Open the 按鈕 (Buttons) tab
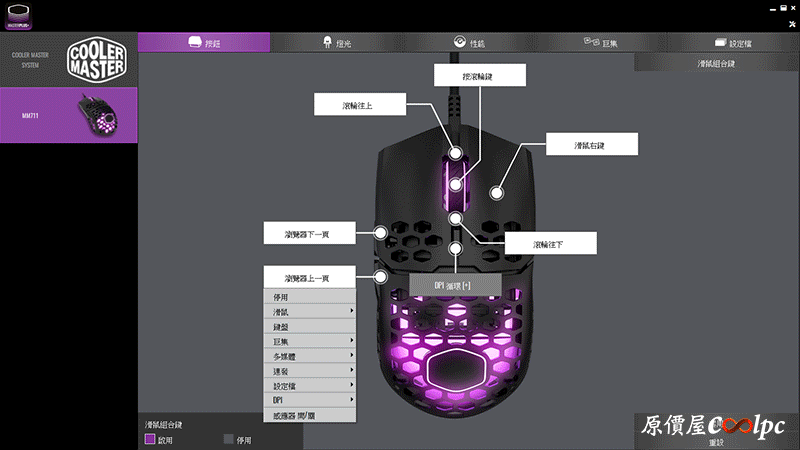This screenshot has width=800, height=450. point(203,42)
